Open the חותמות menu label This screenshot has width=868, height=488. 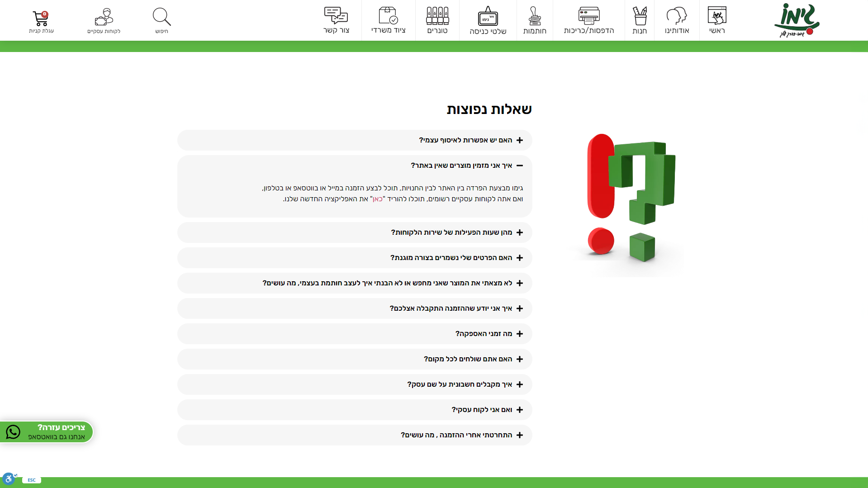[x=535, y=31]
